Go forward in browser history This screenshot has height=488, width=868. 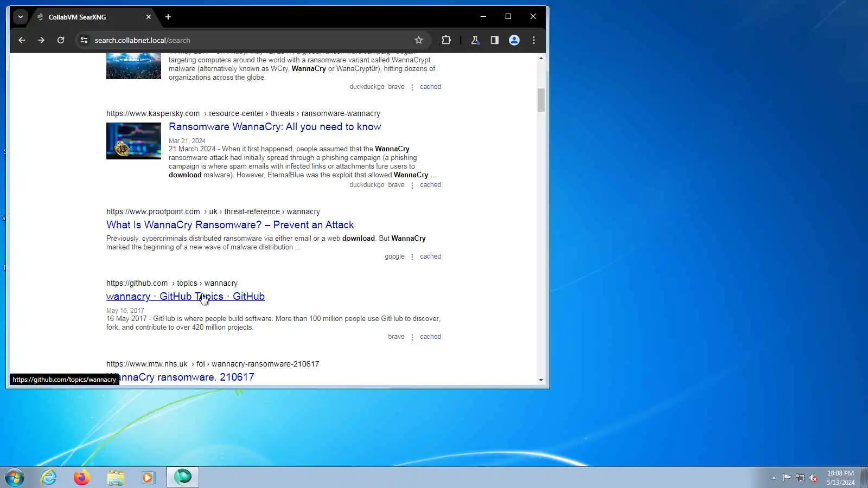pyautogui.click(x=41, y=40)
